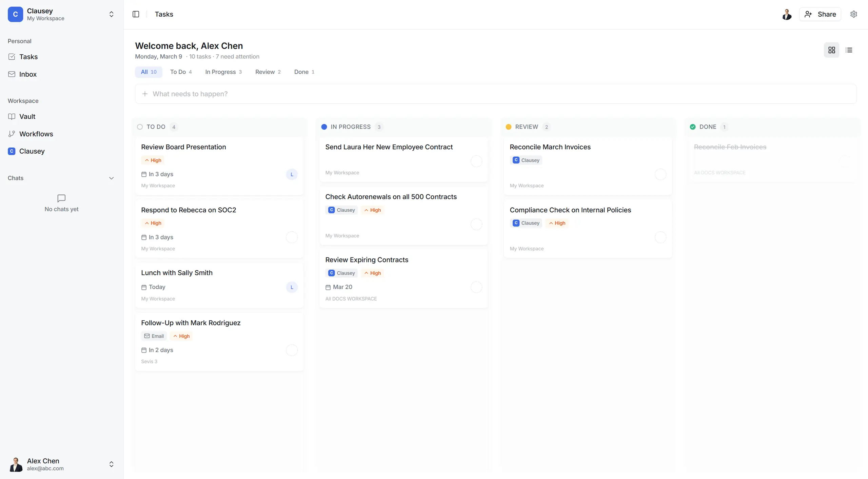868x479 pixels.
Task: Mark Reconcile March Invoices as complete
Action: click(x=660, y=174)
